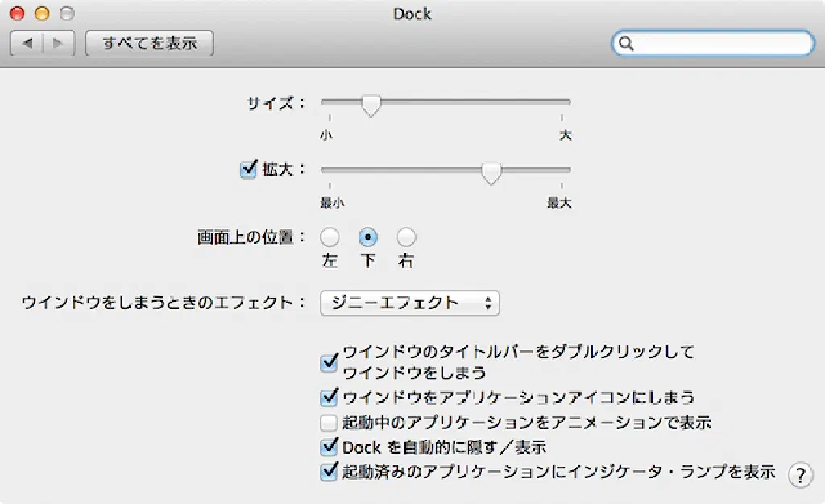This screenshot has width=825, height=504.
Task: Uncheck Dock を自動的に隠す／表示 option
Action: pyautogui.click(x=328, y=447)
